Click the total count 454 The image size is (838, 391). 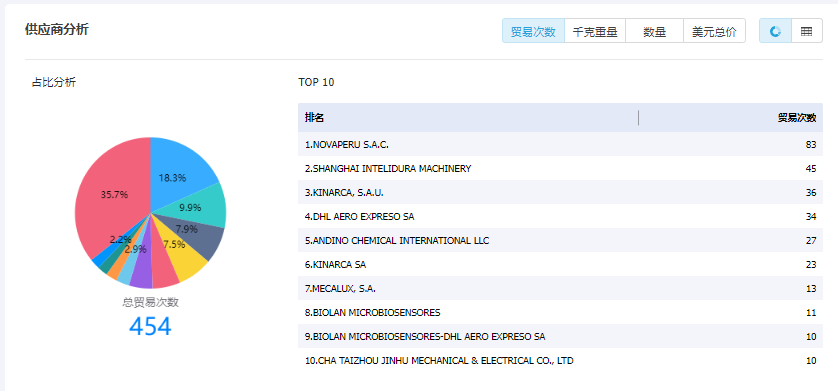(150, 326)
